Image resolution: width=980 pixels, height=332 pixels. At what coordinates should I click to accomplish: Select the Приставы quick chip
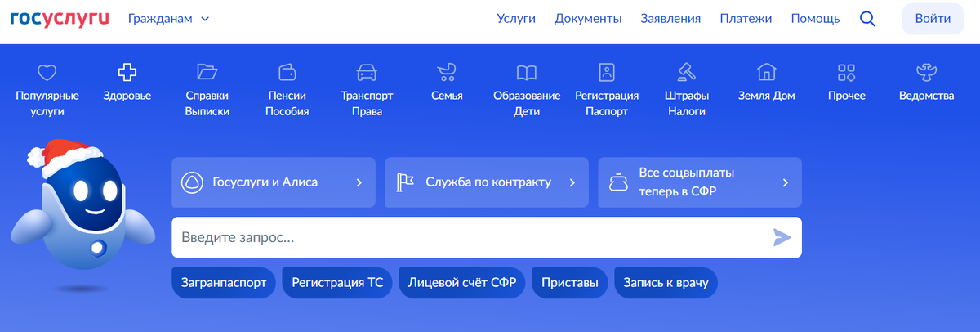(x=570, y=283)
